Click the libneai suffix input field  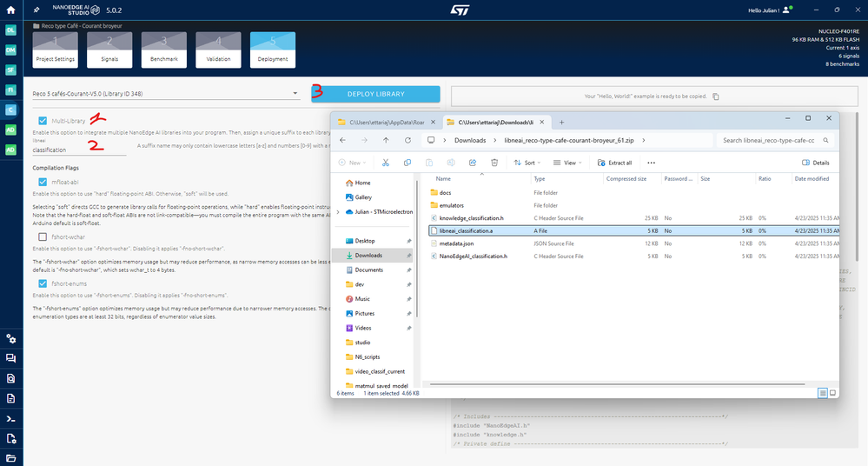(79, 150)
